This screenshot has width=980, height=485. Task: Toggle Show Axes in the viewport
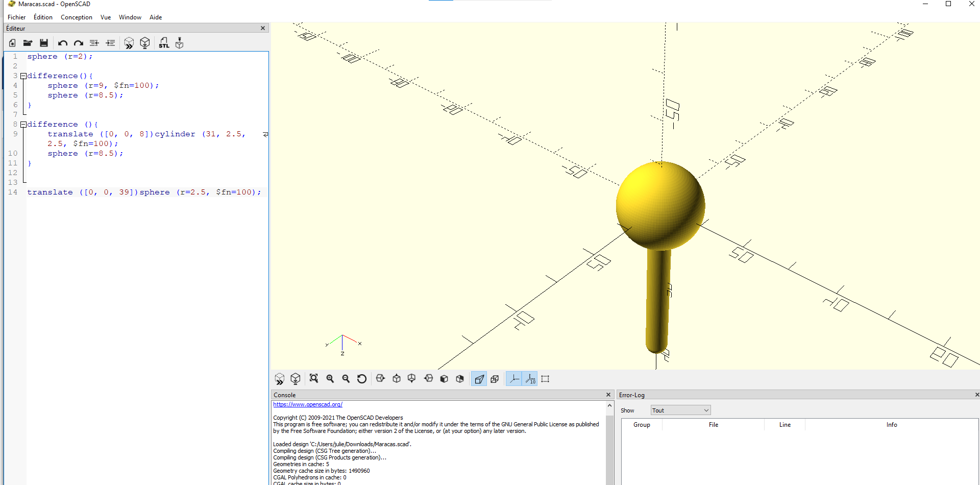coord(514,379)
